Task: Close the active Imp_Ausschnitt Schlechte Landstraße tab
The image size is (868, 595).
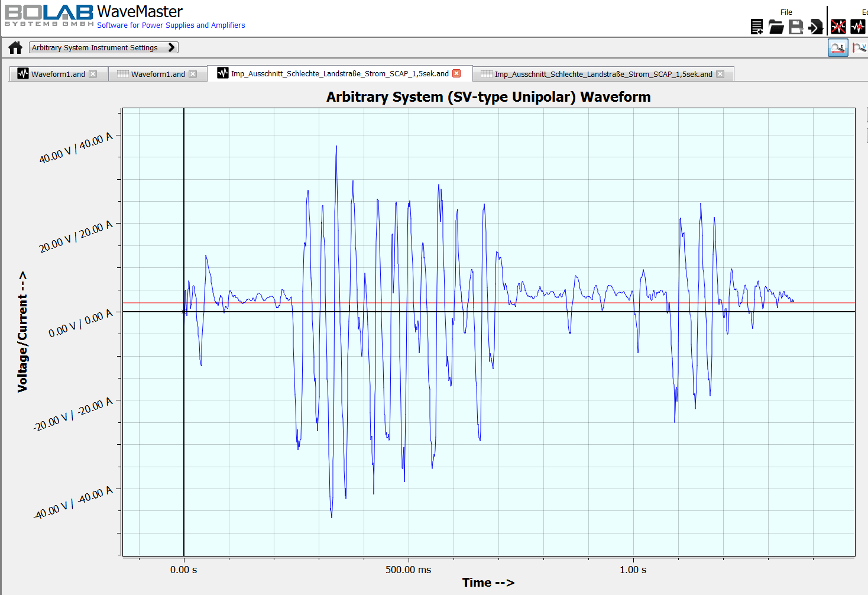Action: [x=456, y=73]
